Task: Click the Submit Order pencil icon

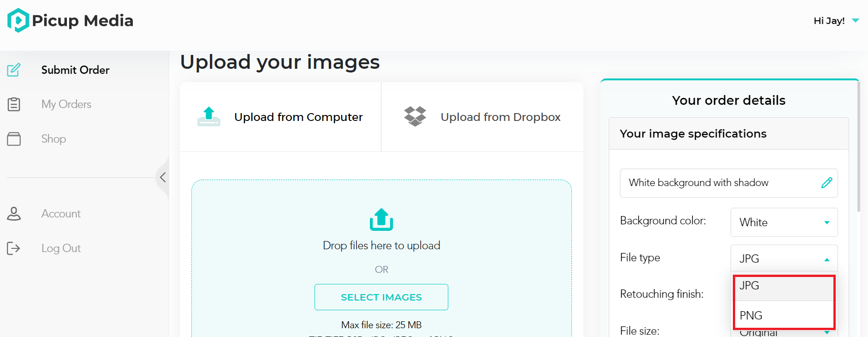Action: point(14,70)
